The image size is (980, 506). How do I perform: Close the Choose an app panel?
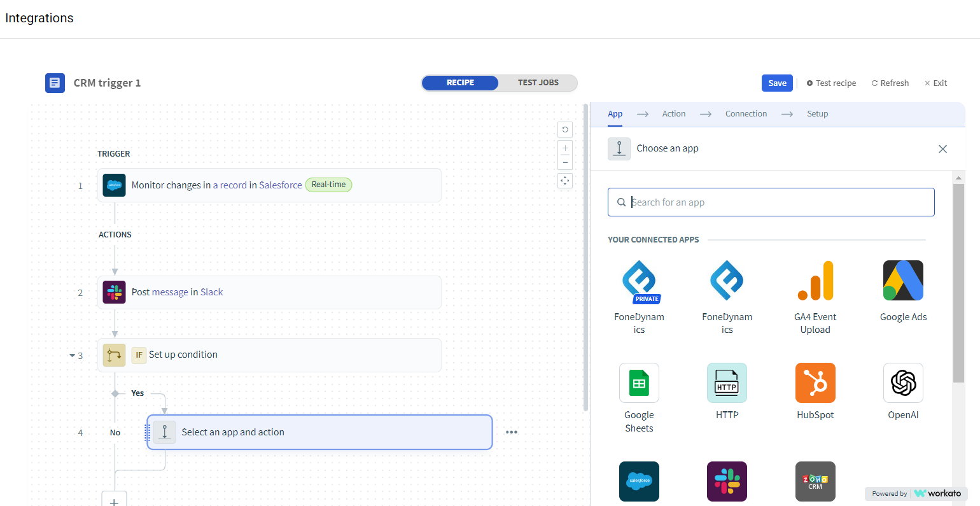coord(942,148)
